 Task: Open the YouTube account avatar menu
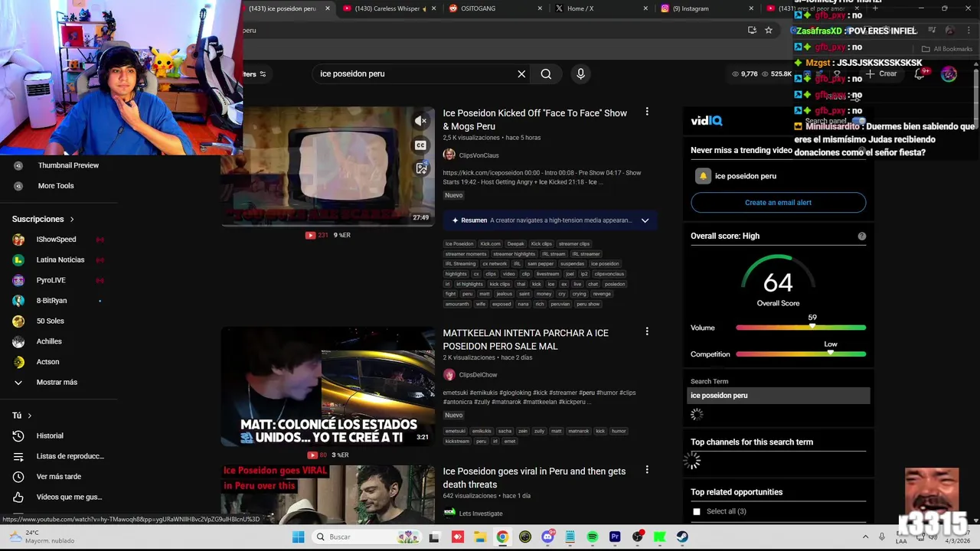[949, 73]
